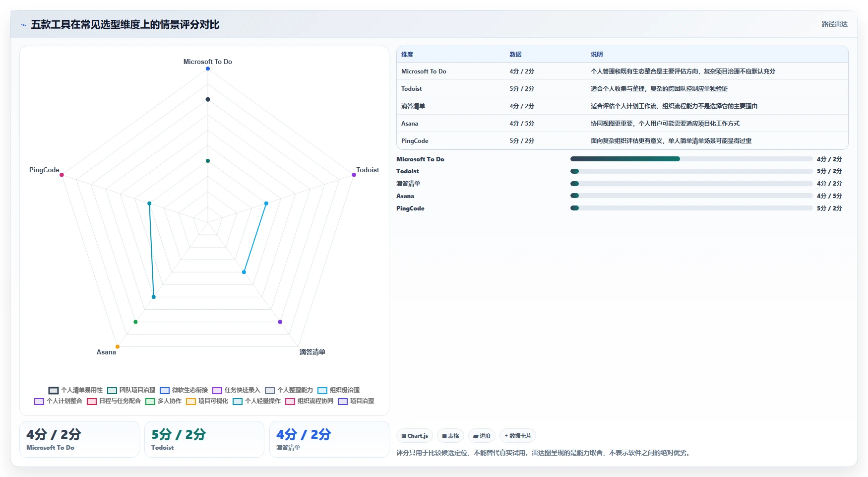Click the purple point at the radar's Todoist vertex
This screenshot has width=868, height=477.
[x=354, y=175]
